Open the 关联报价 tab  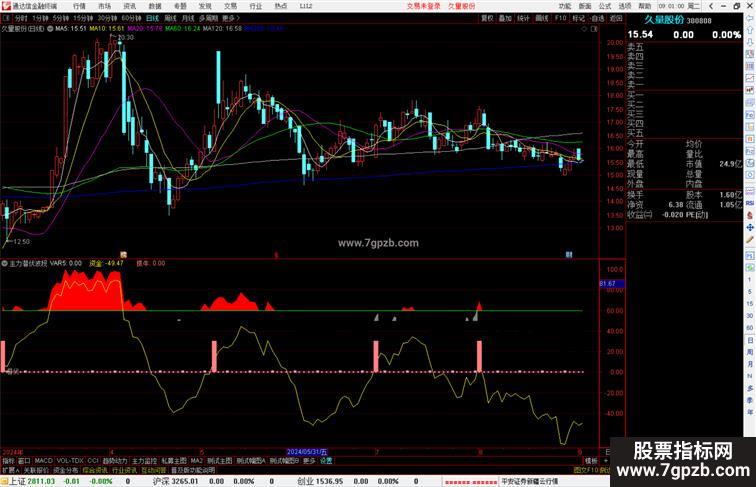point(36,470)
